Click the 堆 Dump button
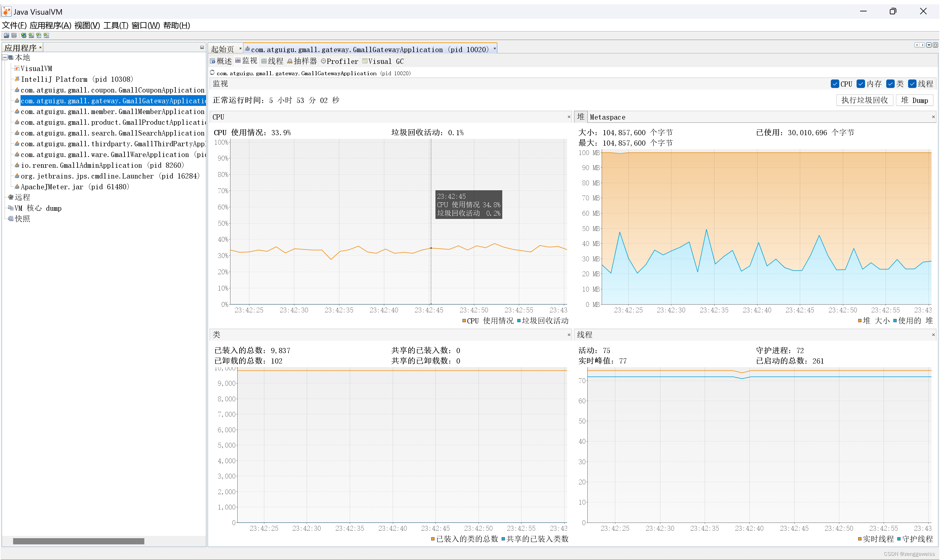 914,100
